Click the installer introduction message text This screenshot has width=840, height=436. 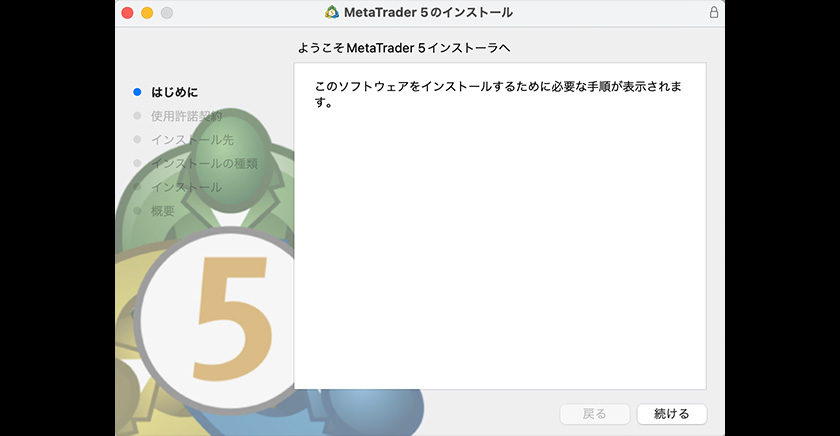[x=498, y=94]
